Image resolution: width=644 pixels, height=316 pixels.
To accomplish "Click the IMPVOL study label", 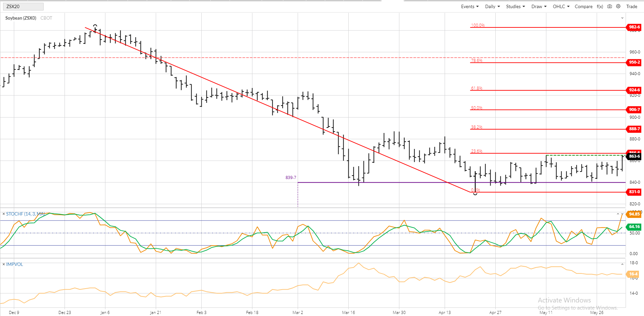I will (15, 264).
